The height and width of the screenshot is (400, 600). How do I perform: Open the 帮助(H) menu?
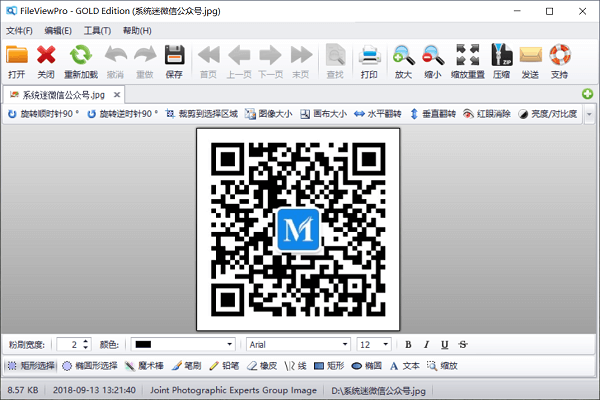pyautogui.click(x=137, y=31)
